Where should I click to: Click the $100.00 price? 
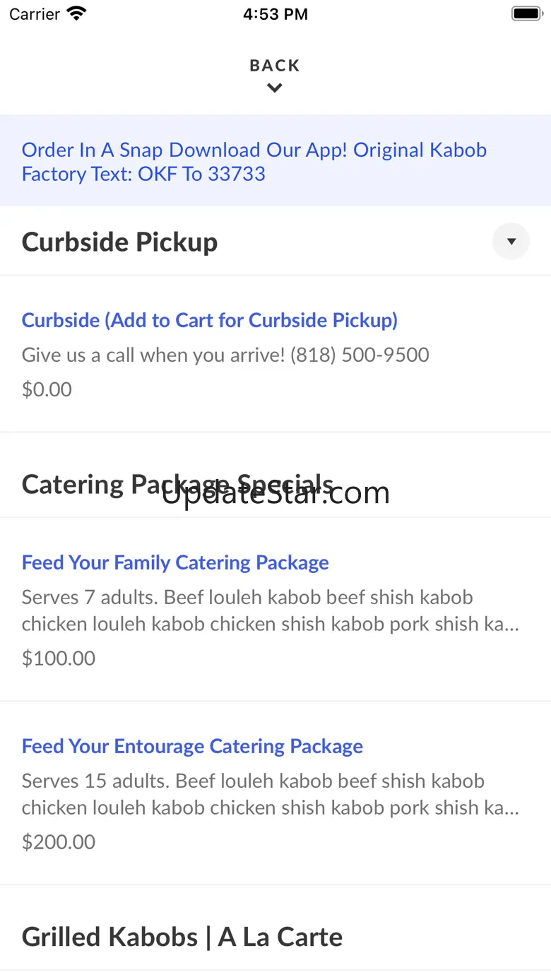point(59,658)
